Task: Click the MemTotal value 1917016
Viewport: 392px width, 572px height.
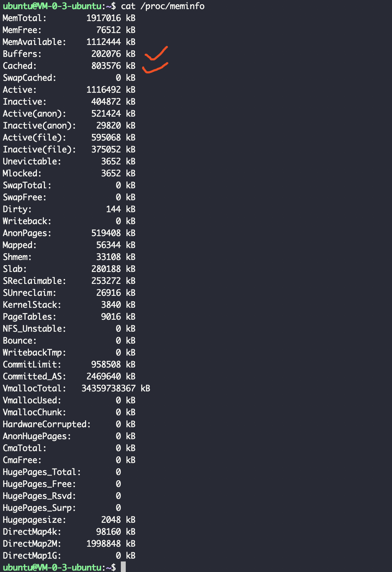Action: tap(104, 18)
